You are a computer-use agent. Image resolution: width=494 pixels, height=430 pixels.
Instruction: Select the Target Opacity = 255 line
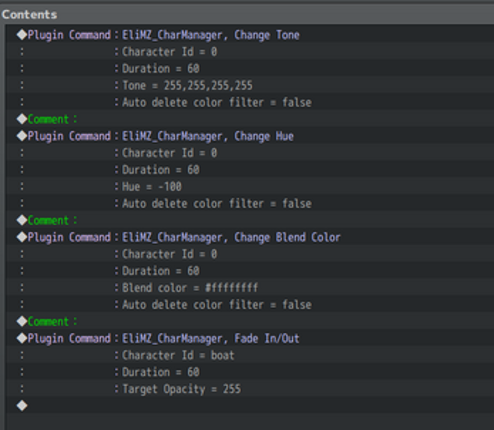(250, 389)
